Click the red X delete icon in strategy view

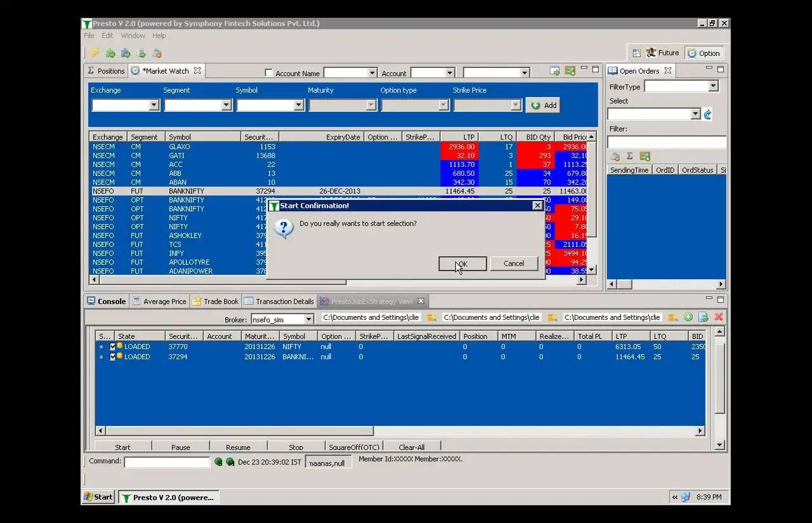719,317
